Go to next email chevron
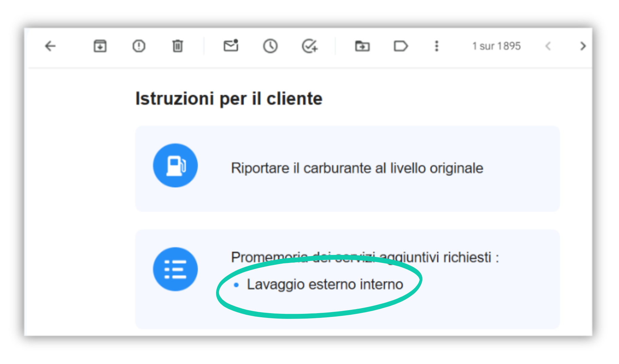 tap(583, 46)
